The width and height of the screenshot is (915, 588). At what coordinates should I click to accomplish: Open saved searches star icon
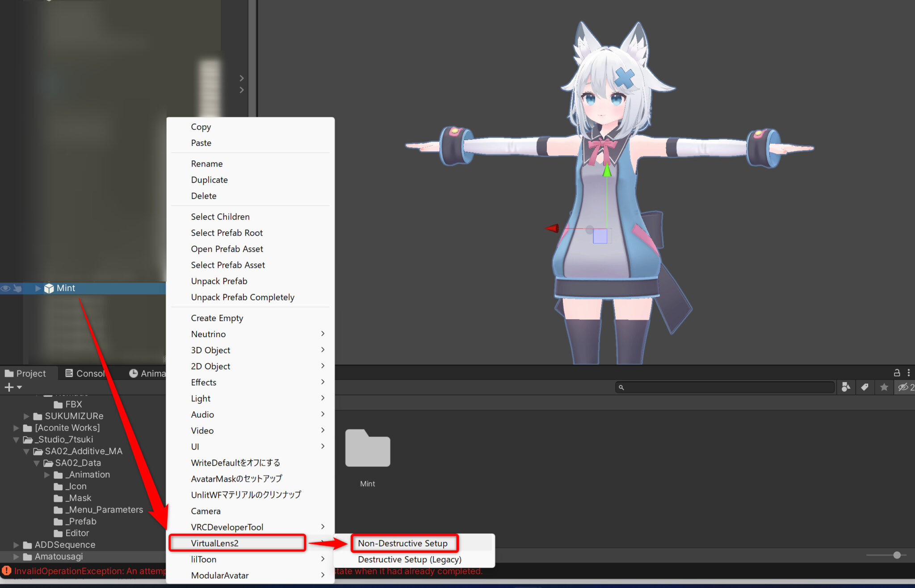[x=884, y=387]
